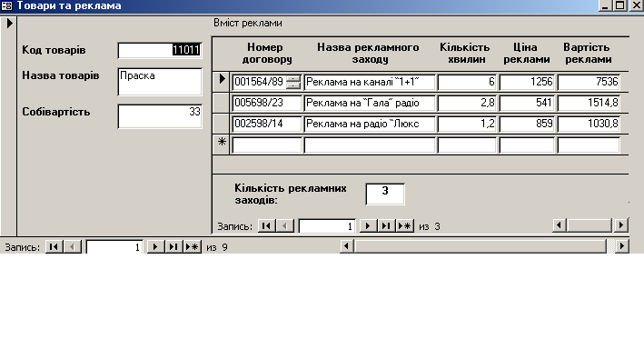Click the Вміст реклами subform label
Image resolution: width=644 pixels, height=349 pixels.
(x=248, y=23)
